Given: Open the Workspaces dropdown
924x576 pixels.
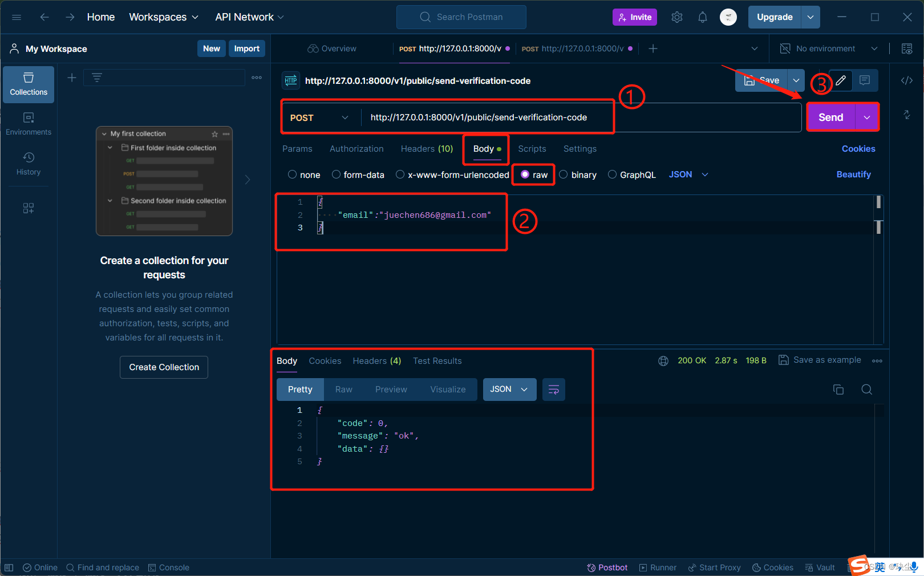Looking at the screenshot, I should coord(164,17).
